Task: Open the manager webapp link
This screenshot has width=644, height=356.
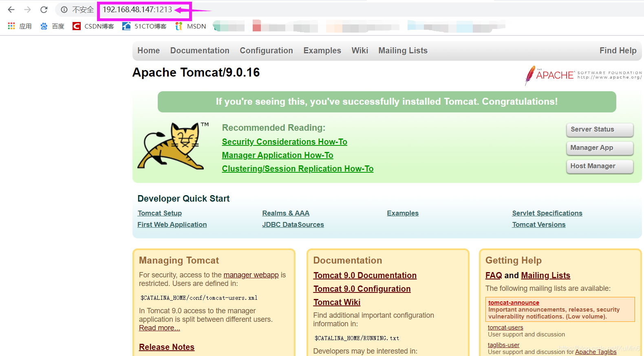Action: [251, 275]
